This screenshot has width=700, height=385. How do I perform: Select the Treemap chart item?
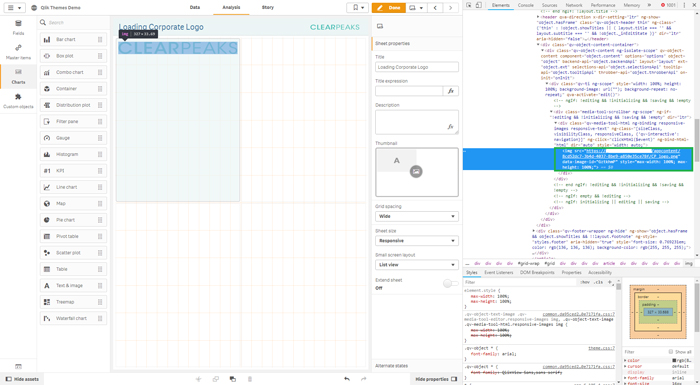(73, 302)
